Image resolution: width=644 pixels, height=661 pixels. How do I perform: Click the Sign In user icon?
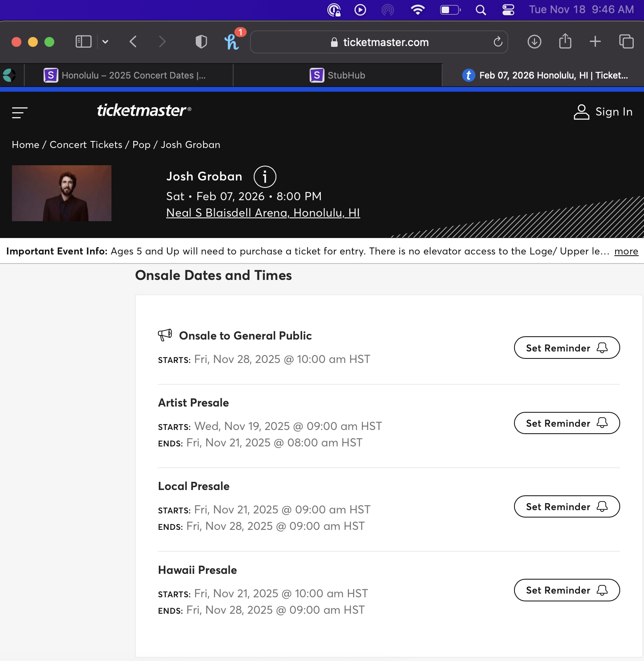(x=581, y=112)
